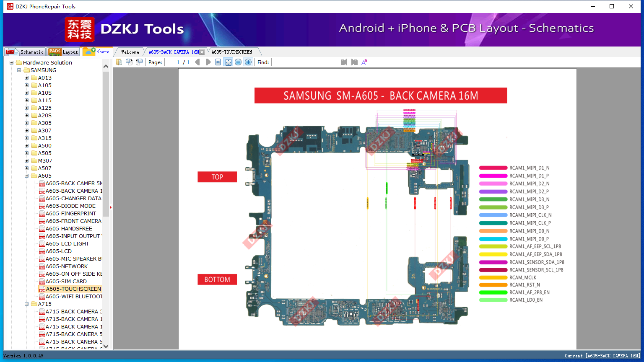Viewport: 644px width, 362px height.
Task: Expand the M307 folder
Action: [x=27, y=161]
